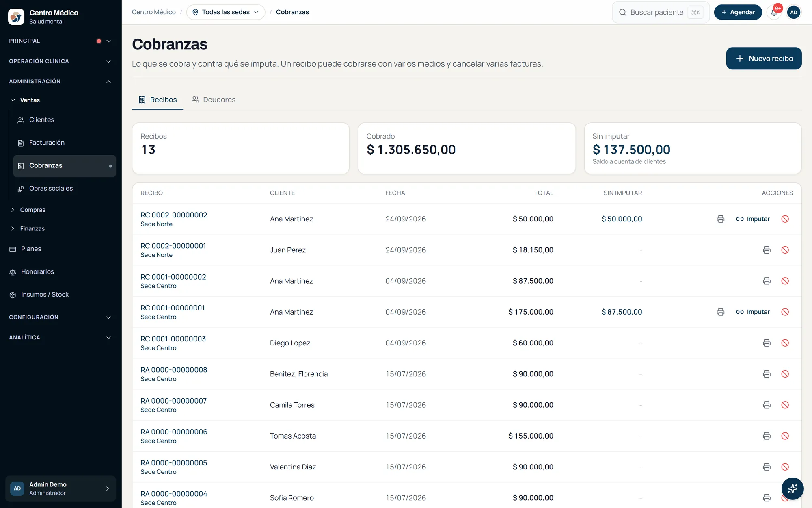Print Diego Lopez's receipt
812x508 pixels.
click(767, 343)
